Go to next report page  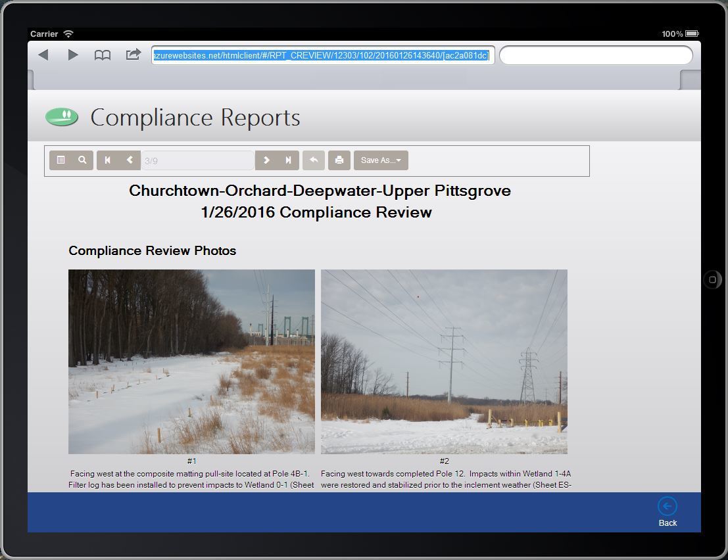(x=266, y=160)
